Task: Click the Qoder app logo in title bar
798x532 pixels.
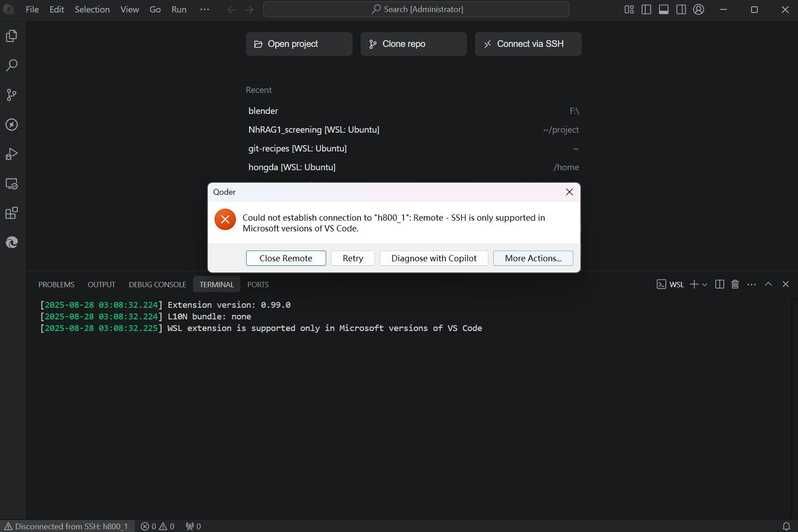Action: (8, 9)
